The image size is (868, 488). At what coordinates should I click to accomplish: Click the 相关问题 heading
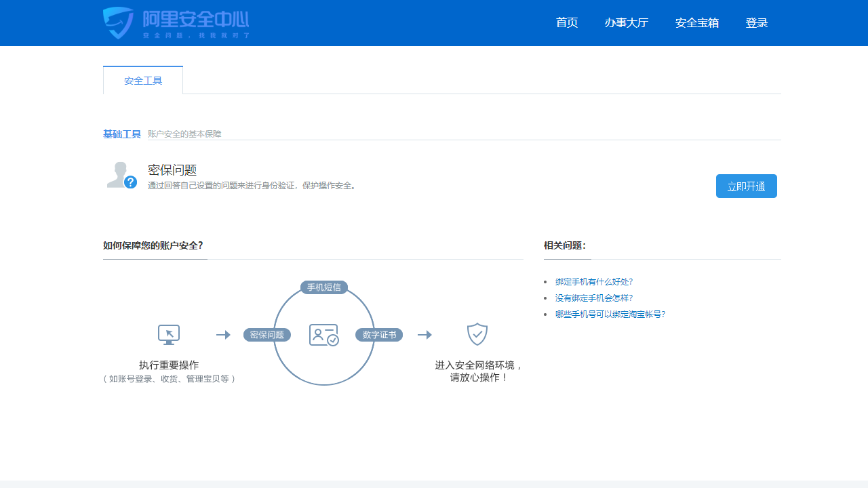point(565,245)
